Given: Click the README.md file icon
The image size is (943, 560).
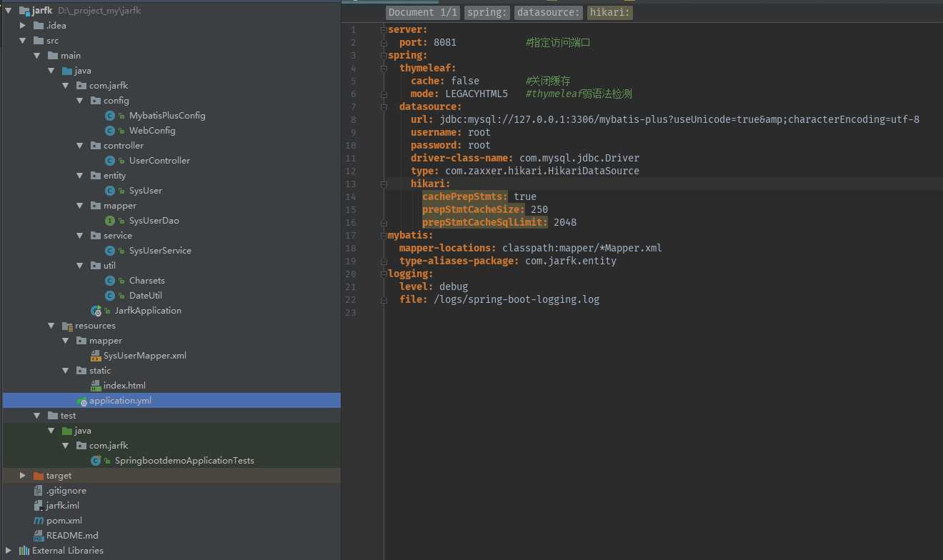Looking at the screenshot, I should point(39,536).
